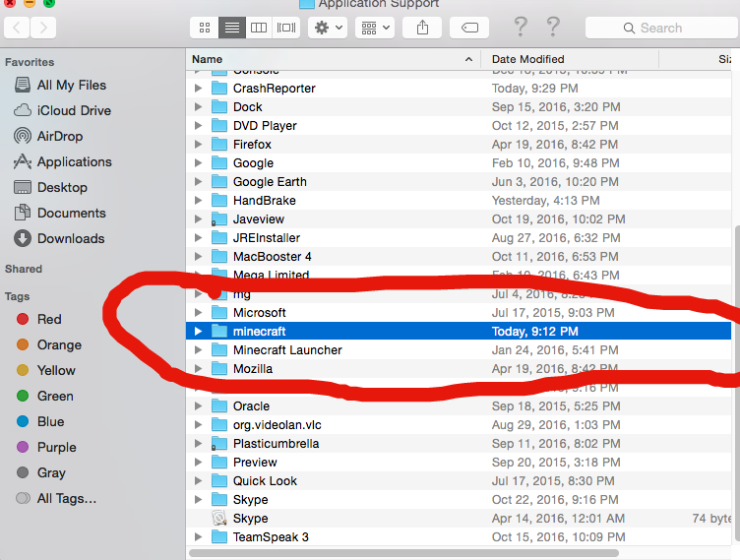Switch to icon view

[x=205, y=28]
